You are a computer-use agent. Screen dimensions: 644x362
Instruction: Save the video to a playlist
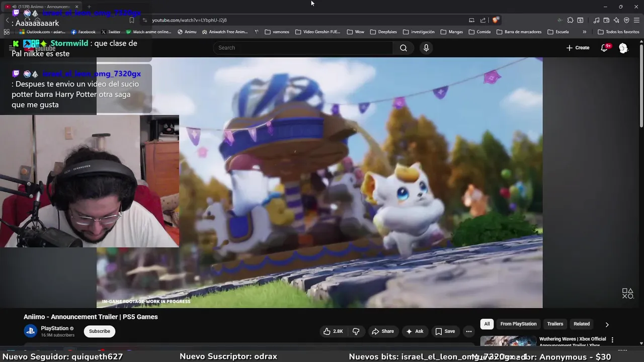pos(445,331)
